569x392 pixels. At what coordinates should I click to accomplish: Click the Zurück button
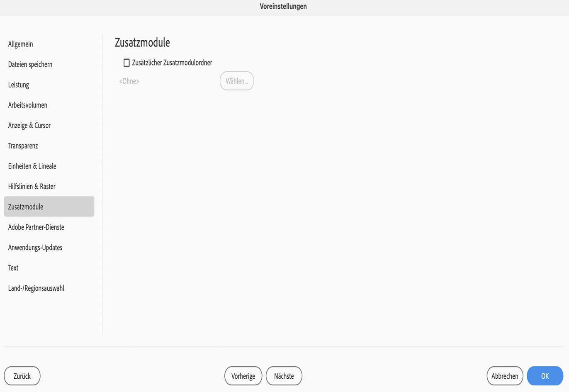(22, 376)
